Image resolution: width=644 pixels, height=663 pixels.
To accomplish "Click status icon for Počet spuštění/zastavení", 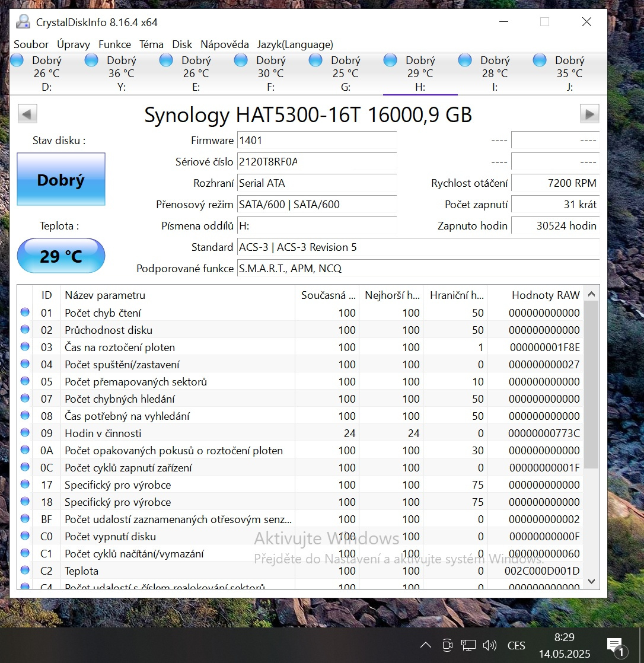I will pos(25,364).
